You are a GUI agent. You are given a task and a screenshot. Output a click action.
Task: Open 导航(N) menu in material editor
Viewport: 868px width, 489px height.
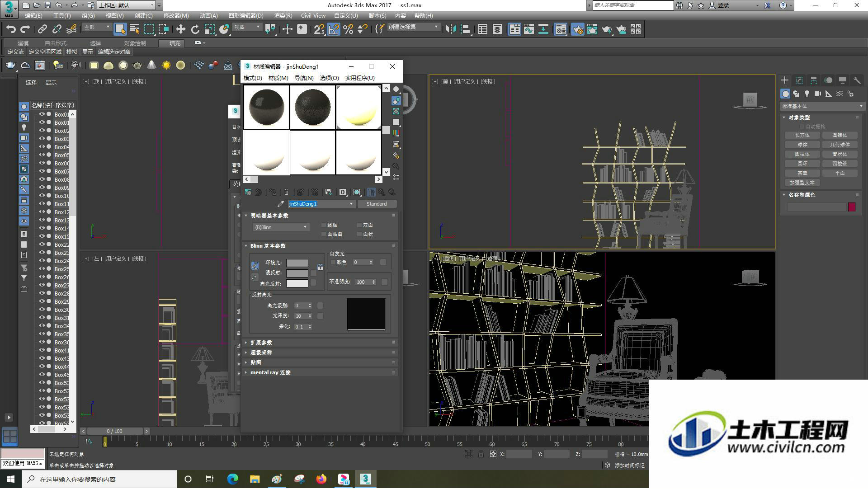304,78
